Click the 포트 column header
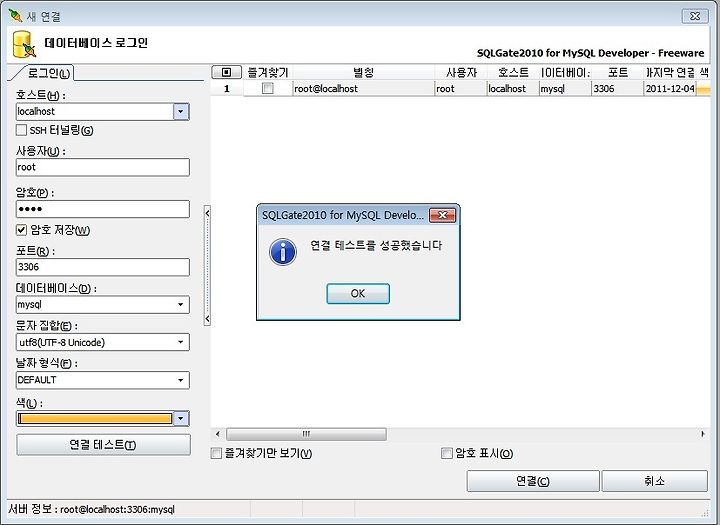 tap(618, 72)
